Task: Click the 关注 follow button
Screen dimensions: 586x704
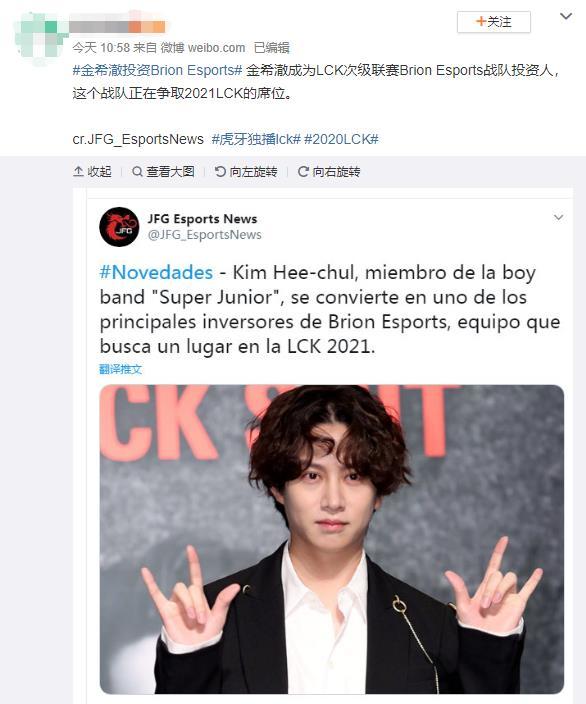Action: [493, 22]
